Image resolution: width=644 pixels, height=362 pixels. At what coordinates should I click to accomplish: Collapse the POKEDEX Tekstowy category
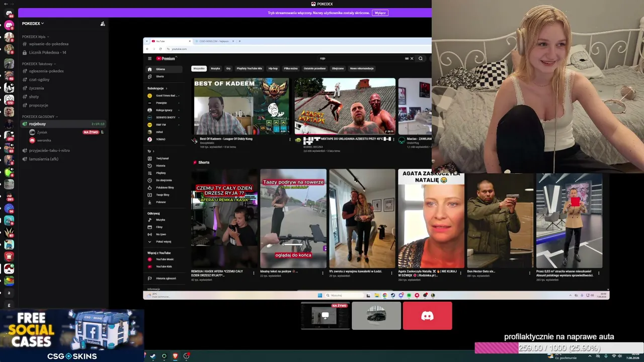click(39, 64)
